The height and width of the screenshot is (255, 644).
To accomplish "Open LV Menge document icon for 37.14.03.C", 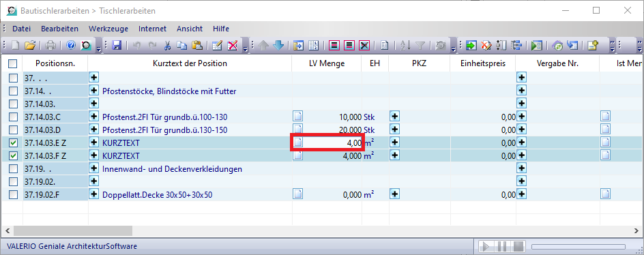I will coord(297,117).
